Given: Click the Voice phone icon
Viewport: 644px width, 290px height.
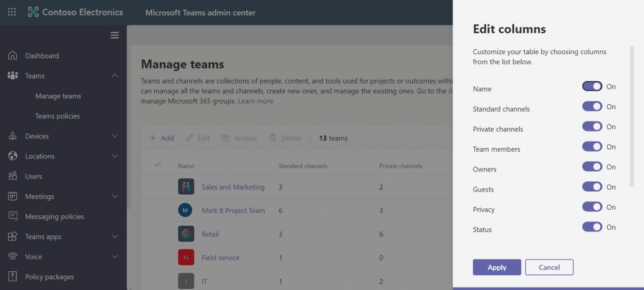Looking at the screenshot, I should click(x=12, y=256).
